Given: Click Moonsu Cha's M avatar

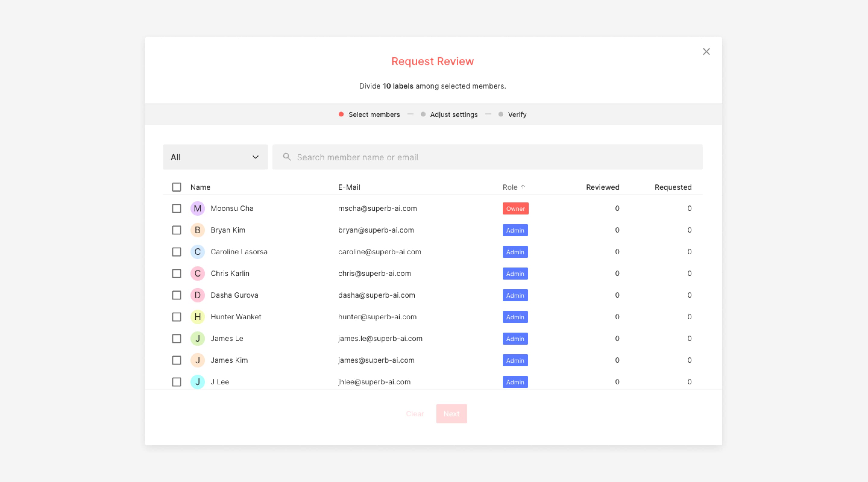Looking at the screenshot, I should tap(197, 208).
